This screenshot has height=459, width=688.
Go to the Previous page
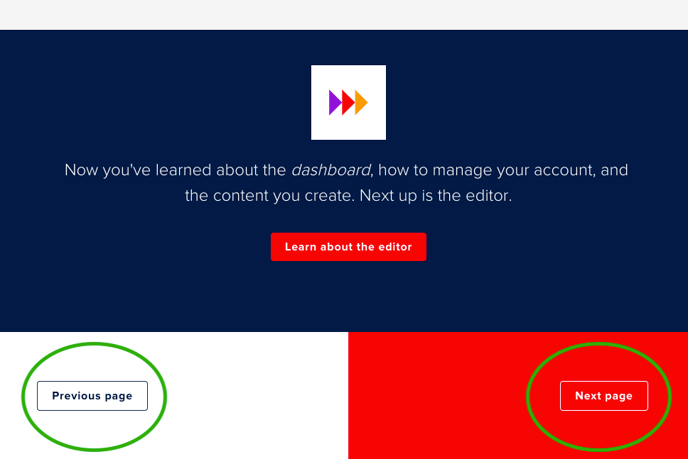click(x=92, y=396)
